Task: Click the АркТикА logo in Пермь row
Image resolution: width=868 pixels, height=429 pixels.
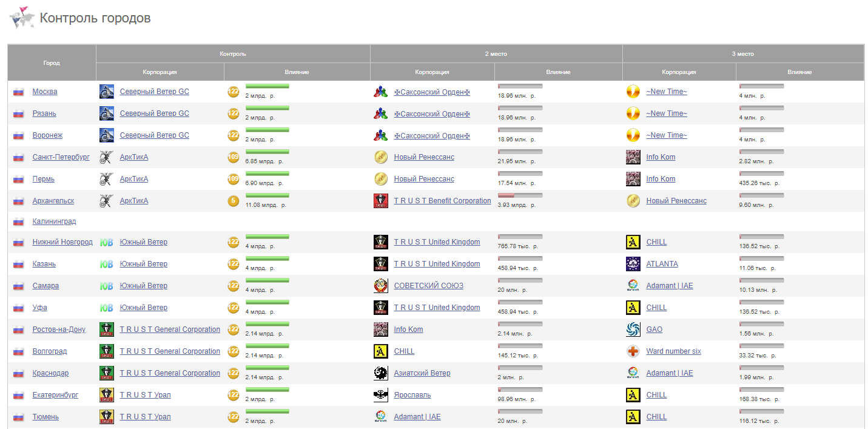Action: click(x=106, y=179)
